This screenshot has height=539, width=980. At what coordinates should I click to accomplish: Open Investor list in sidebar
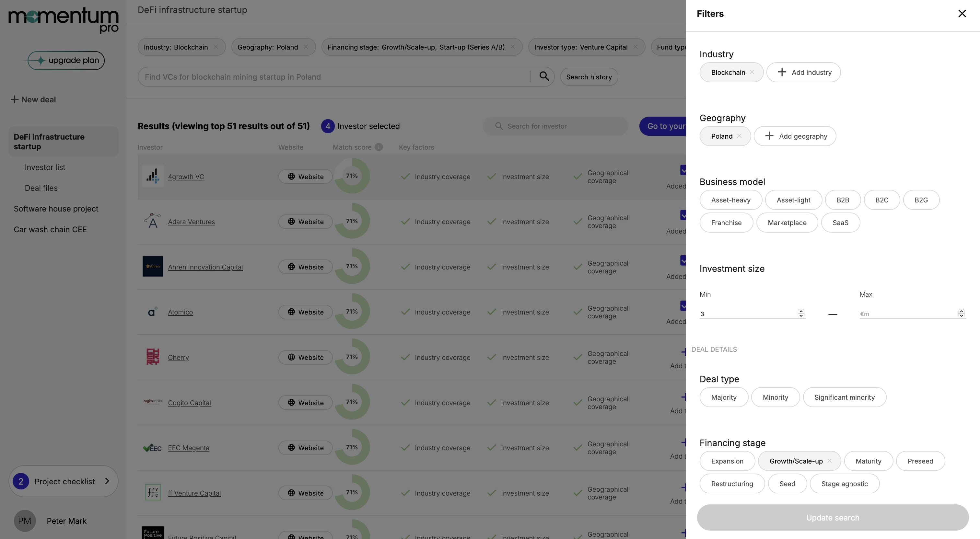click(45, 167)
